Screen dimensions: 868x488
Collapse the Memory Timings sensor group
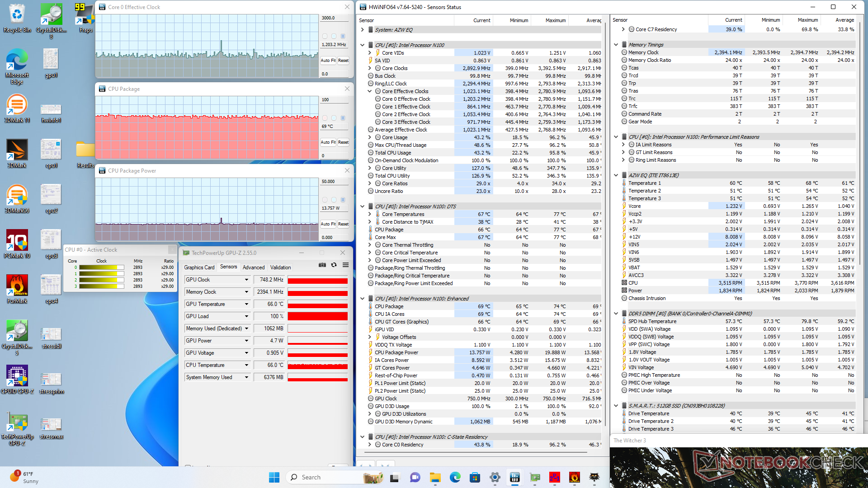coord(616,45)
